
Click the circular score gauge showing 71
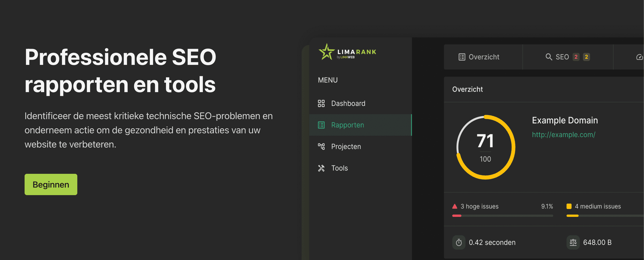[486, 147]
